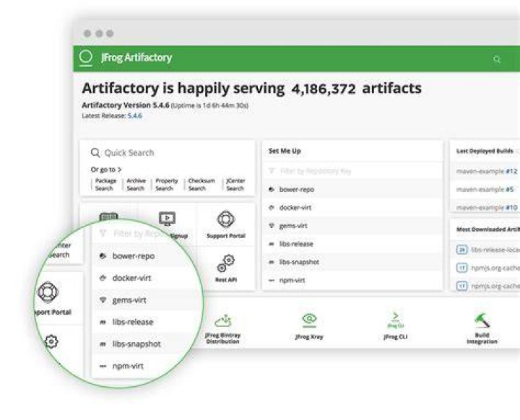Select npm-virt row in Set Me Up panel

pyautogui.click(x=352, y=281)
